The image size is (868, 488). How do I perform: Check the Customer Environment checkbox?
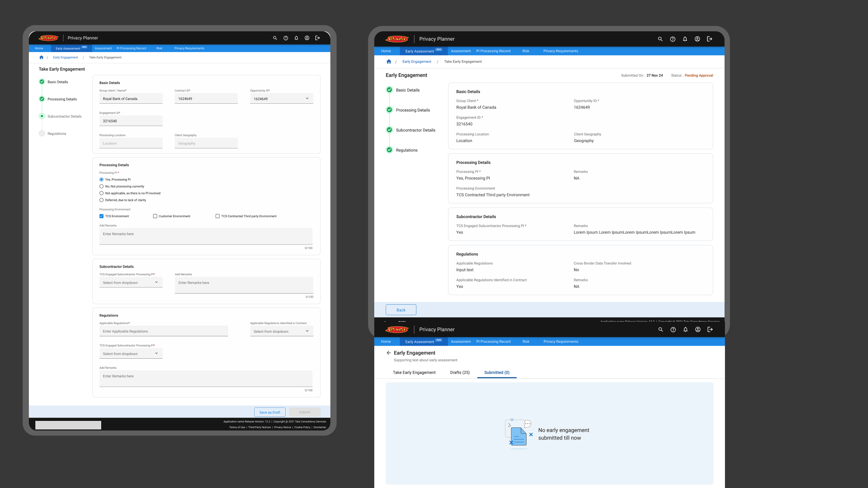tap(155, 216)
